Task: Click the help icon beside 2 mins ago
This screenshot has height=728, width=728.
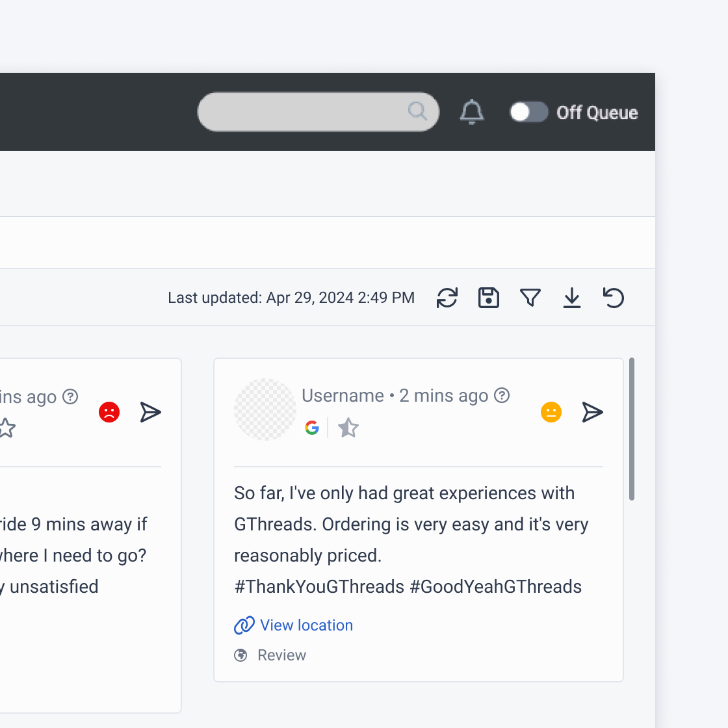Action: click(x=502, y=395)
